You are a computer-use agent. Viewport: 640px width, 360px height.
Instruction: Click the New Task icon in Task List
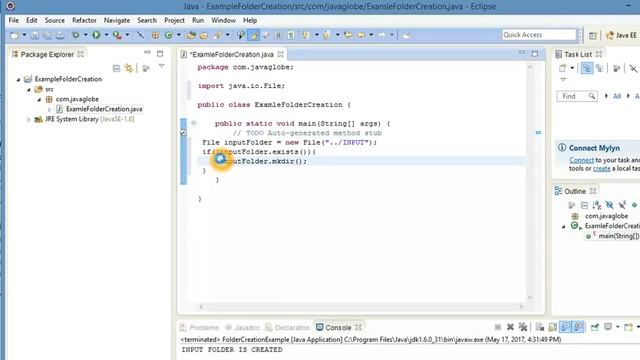tap(563, 68)
